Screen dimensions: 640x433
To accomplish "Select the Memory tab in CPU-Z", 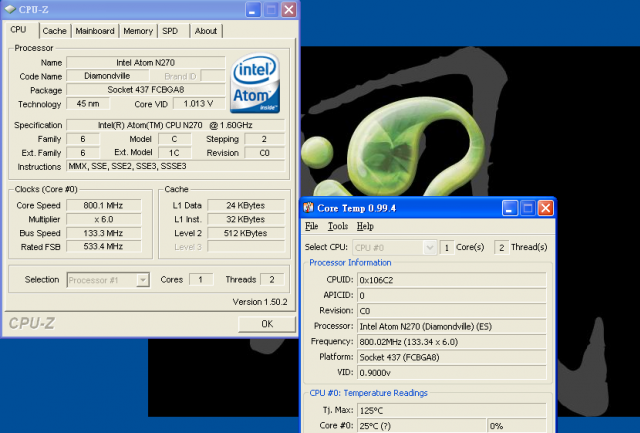I will tap(138, 31).
